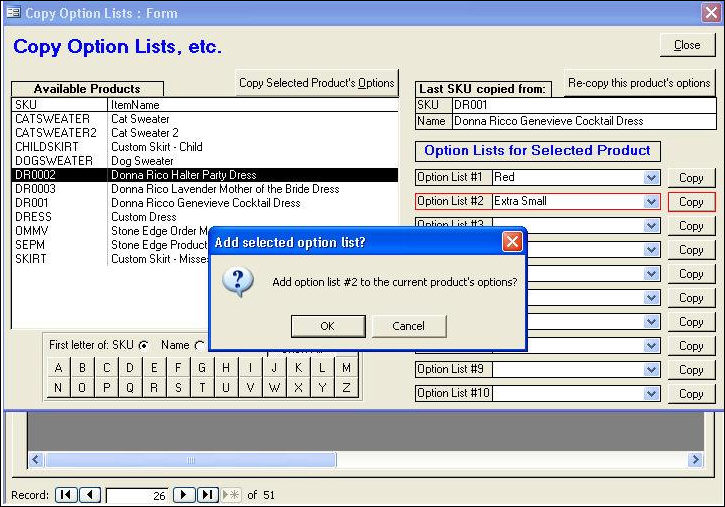Screen dimensions: 725x507
Task: Select the Name first-letter radio button
Action: point(200,345)
